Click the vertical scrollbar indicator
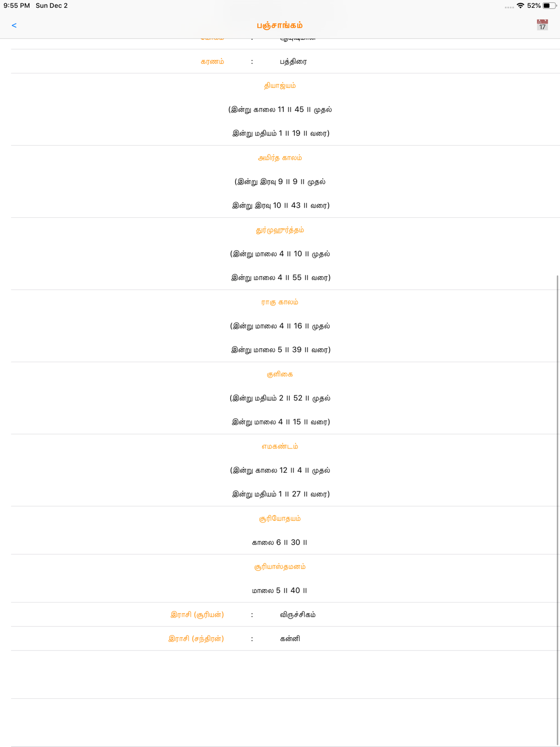This screenshot has width=560, height=747. pyautogui.click(x=557, y=510)
